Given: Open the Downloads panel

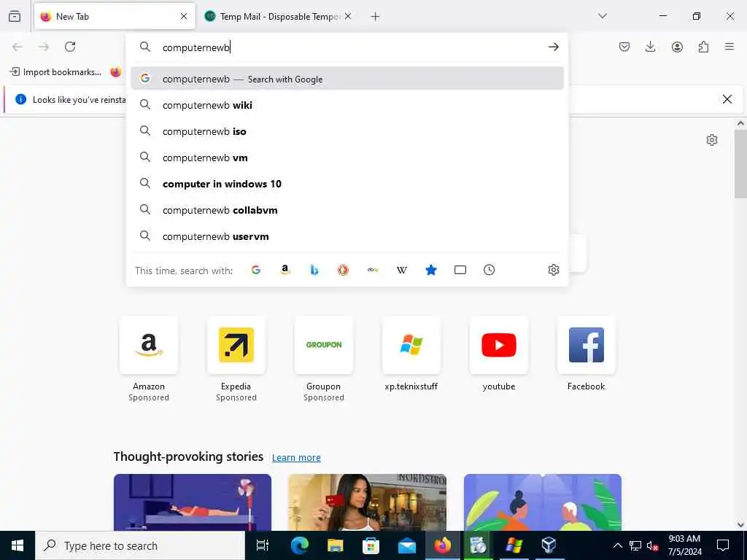Looking at the screenshot, I should 650,47.
